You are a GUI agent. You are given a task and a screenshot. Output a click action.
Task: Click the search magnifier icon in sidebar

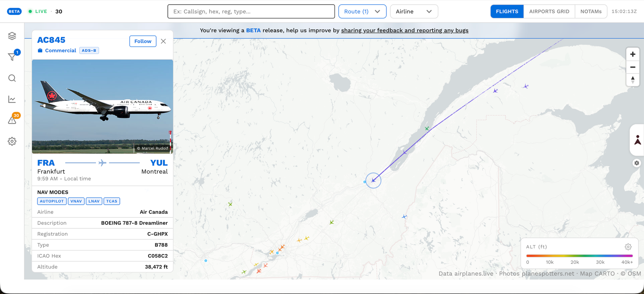pos(12,78)
